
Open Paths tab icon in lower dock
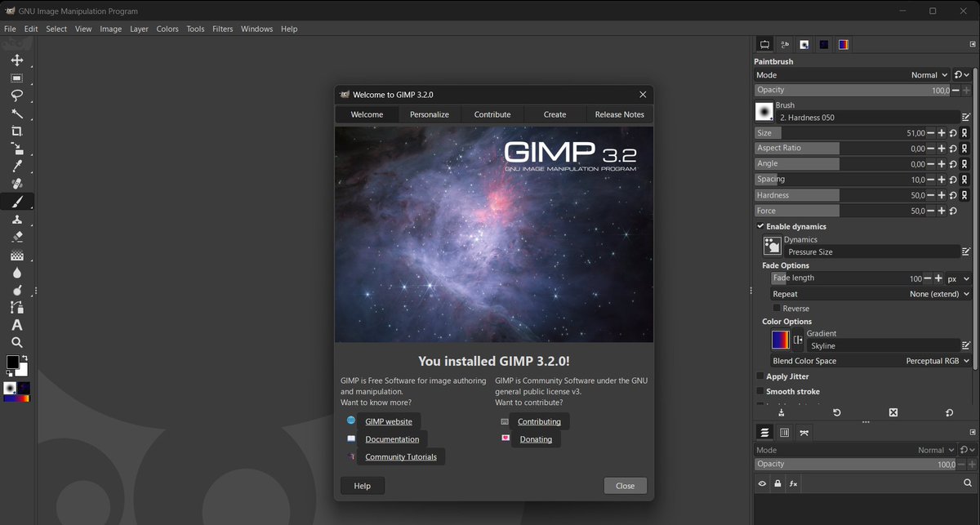(804, 432)
